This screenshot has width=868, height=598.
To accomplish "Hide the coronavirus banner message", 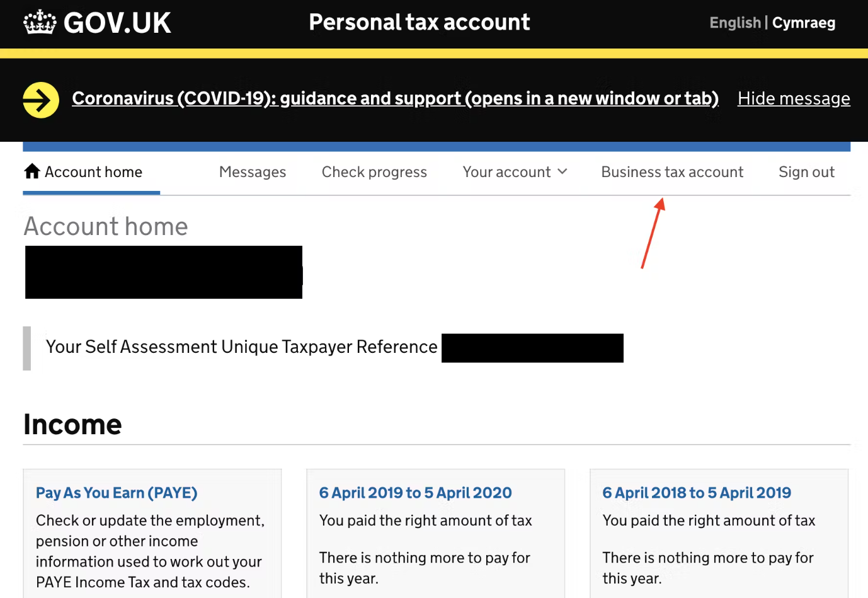I will coord(794,99).
